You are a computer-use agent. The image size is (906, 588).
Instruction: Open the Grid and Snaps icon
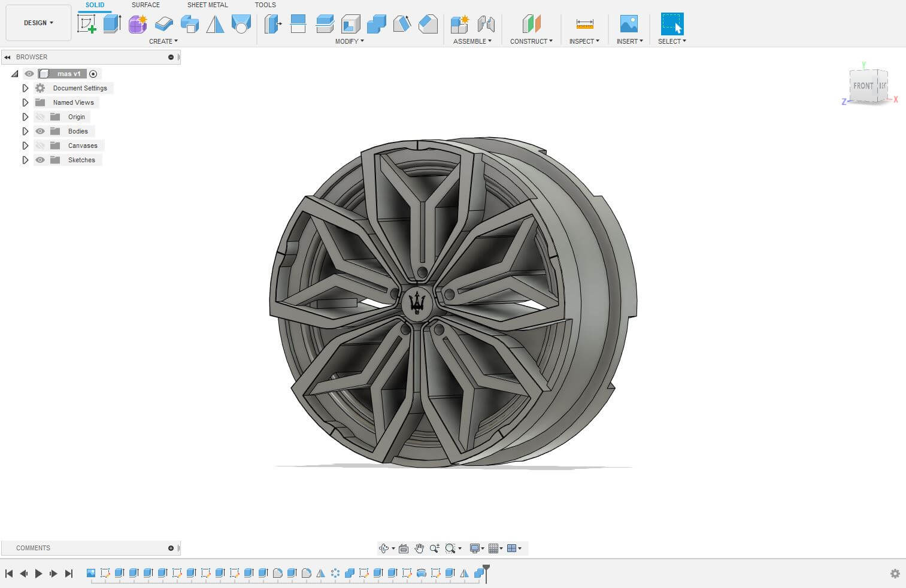tap(493, 548)
